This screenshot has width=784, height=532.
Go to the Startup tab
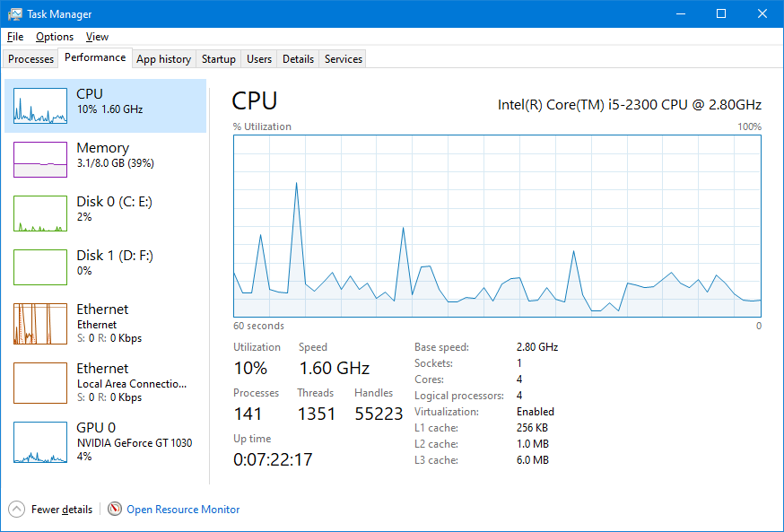click(x=218, y=59)
